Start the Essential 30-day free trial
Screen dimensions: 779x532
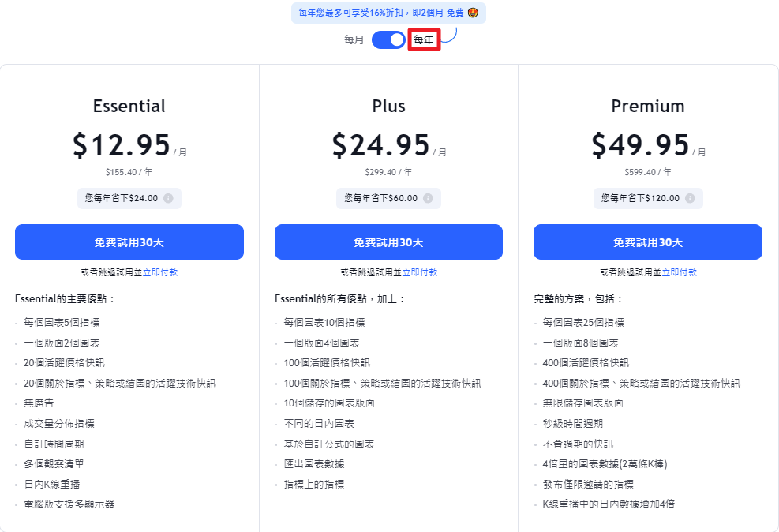click(129, 242)
